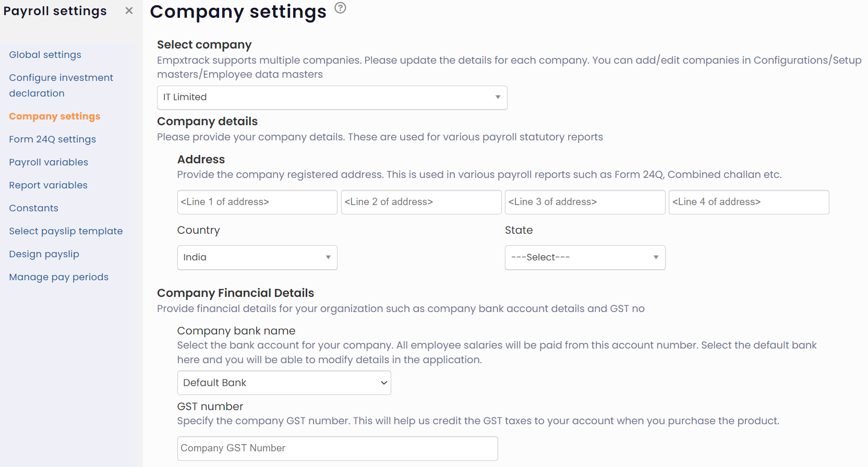The height and width of the screenshot is (467, 868).
Task: View the Constants settings
Action: (33, 208)
